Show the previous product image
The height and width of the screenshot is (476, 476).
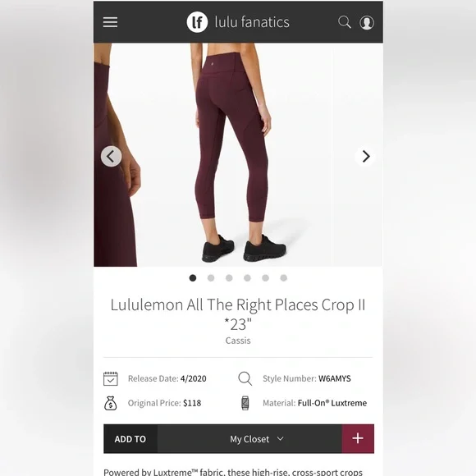111,156
